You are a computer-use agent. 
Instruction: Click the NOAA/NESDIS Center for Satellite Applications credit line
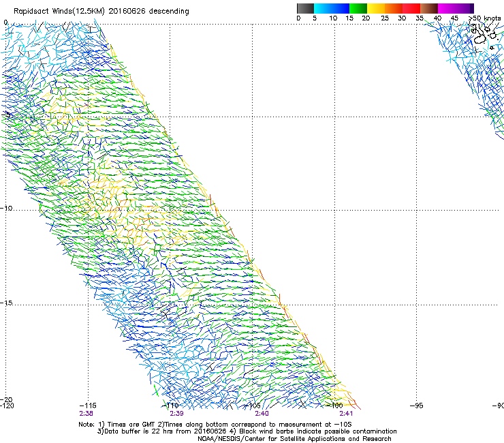coord(294,439)
